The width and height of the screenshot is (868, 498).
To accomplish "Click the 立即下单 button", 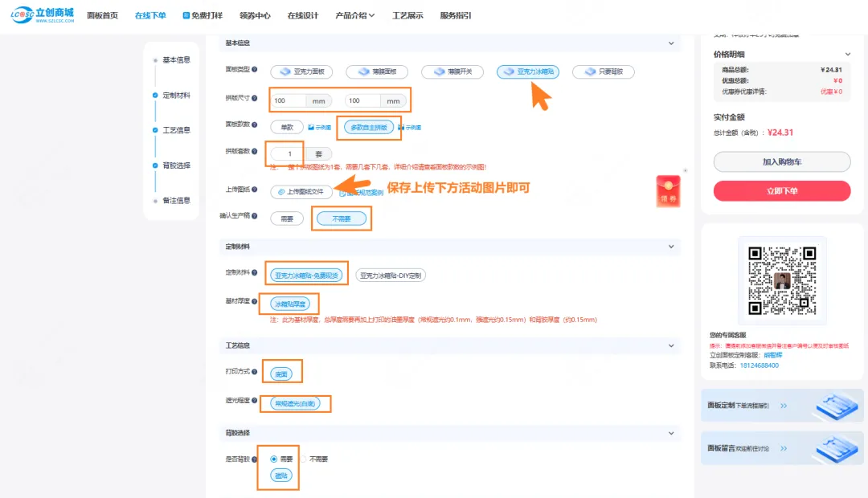I will (781, 191).
